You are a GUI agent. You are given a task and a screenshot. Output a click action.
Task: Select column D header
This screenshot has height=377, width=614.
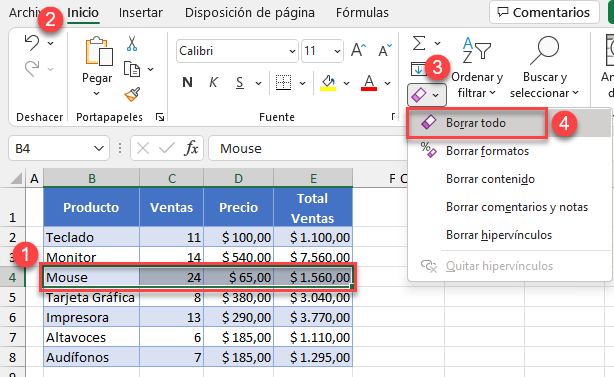click(x=238, y=179)
